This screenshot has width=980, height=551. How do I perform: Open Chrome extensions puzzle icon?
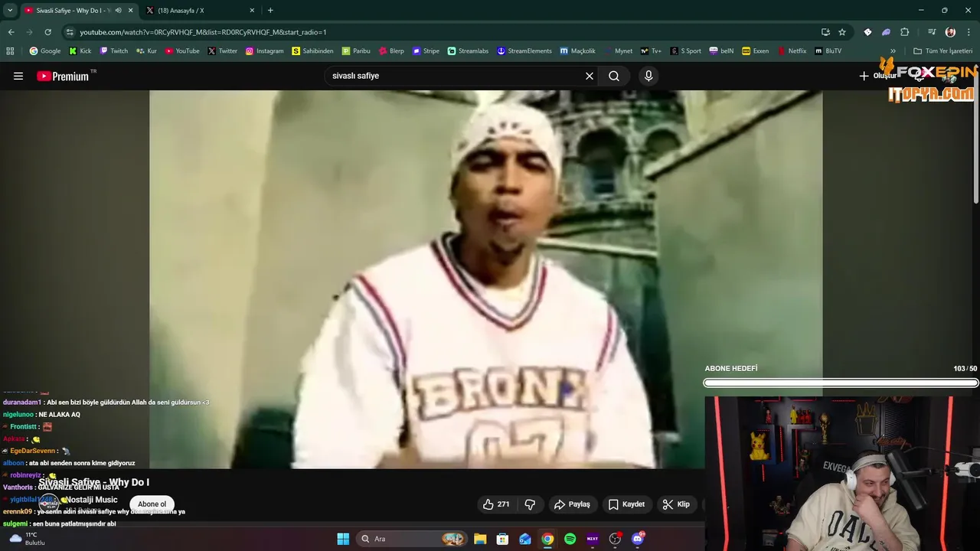click(x=905, y=32)
